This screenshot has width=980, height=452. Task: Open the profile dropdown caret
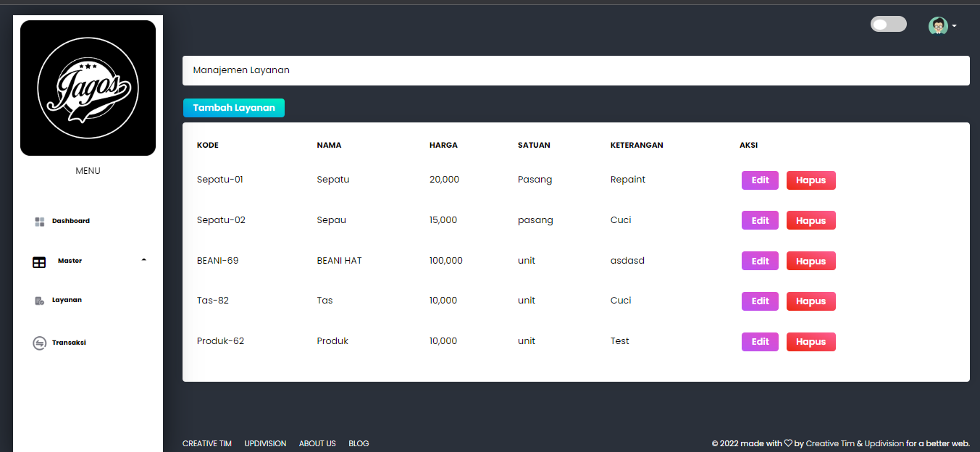[954, 26]
